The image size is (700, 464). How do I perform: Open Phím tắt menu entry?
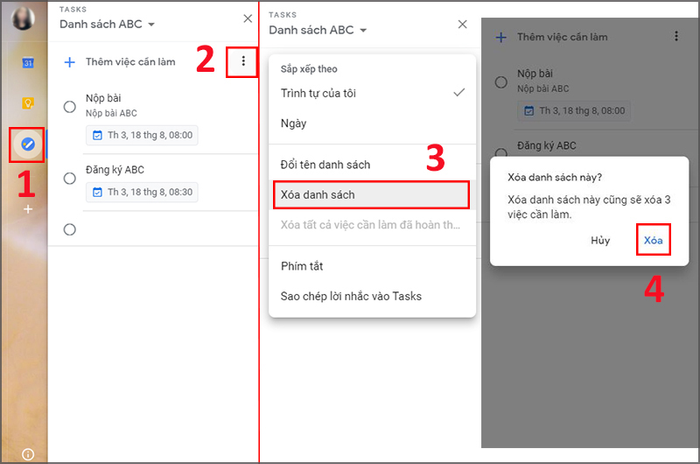[372, 266]
